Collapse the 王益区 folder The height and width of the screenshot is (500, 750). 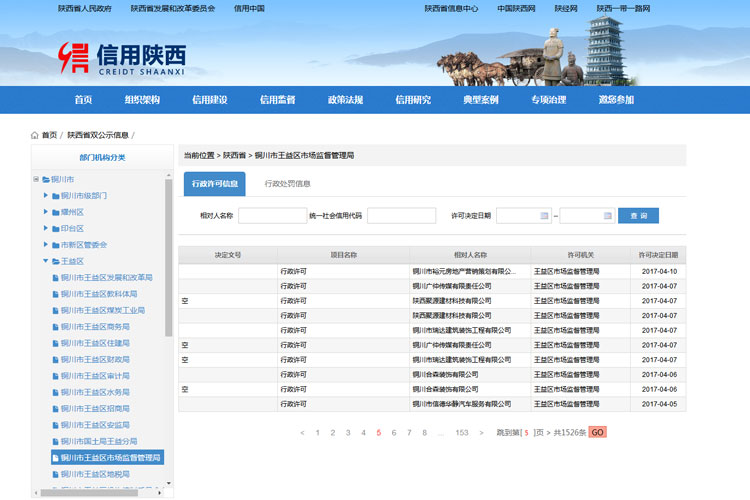click(46, 261)
